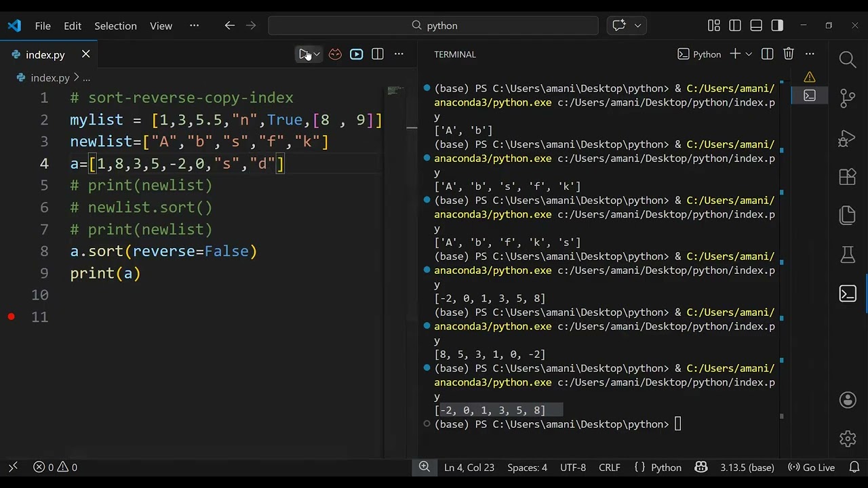868x488 pixels.
Task: Close the index.py tab
Action: click(86, 54)
